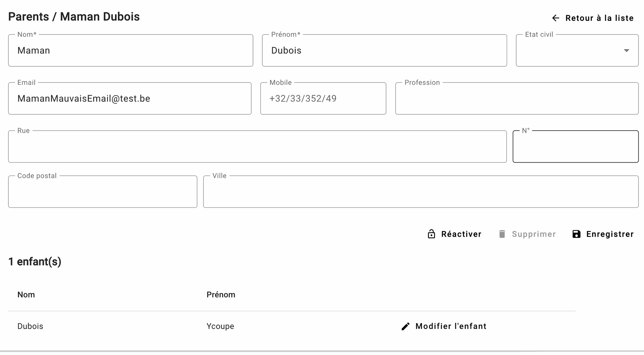The width and height of the screenshot is (644, 355).
Task: Click the Mobile phone number field
Action: click(x=323, y=99)
